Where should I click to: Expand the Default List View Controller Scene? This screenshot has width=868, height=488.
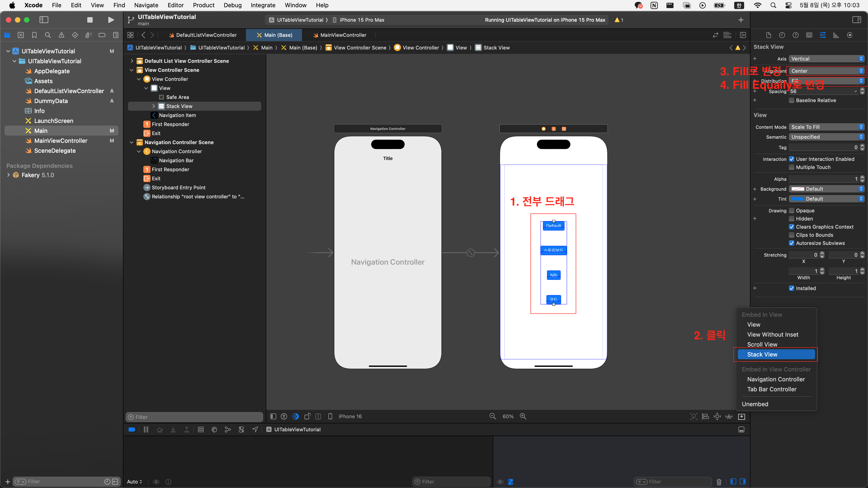click(132, 61)
